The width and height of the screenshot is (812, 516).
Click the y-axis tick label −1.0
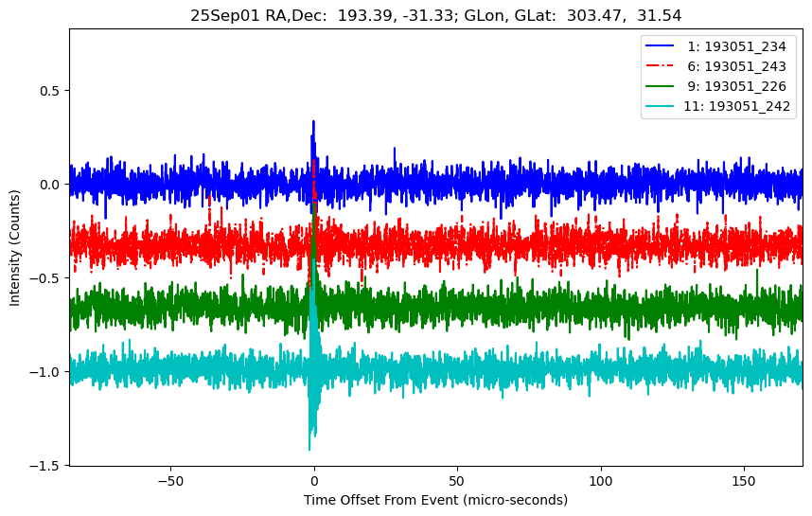(x=44, y=372)
